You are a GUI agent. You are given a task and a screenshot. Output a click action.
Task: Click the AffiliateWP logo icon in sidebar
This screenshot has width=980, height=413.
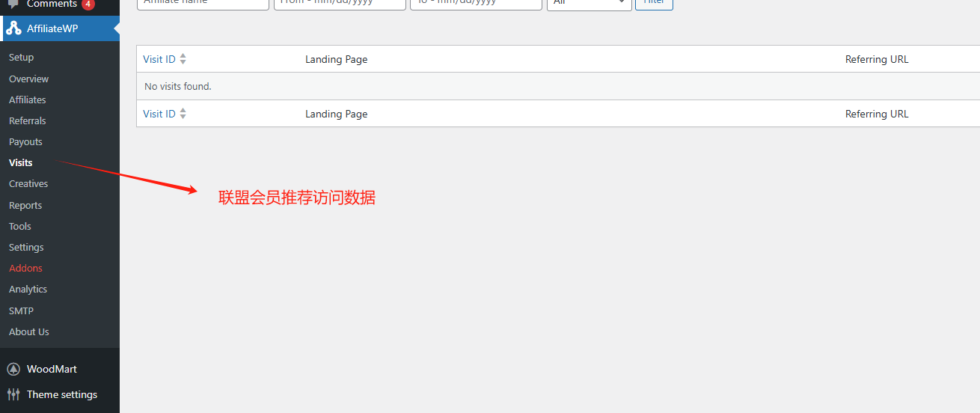pyautogui.click(x=13, y=28)
